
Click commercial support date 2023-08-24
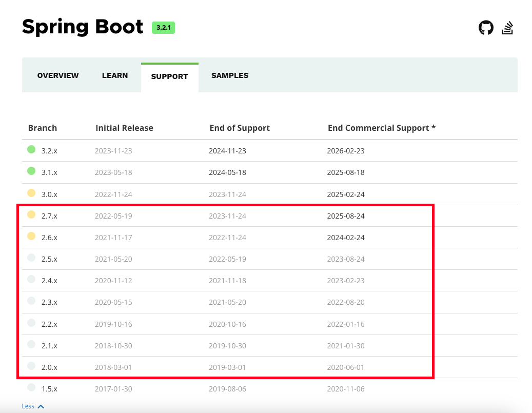[346, 259]
